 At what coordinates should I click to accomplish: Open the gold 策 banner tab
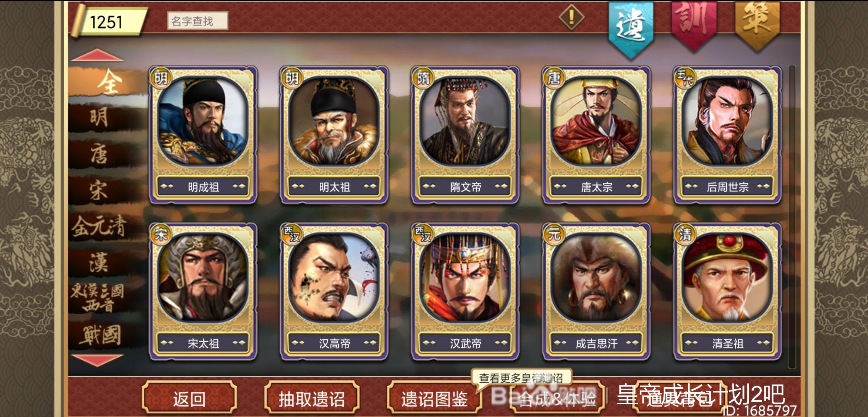(x=756, y=24)
